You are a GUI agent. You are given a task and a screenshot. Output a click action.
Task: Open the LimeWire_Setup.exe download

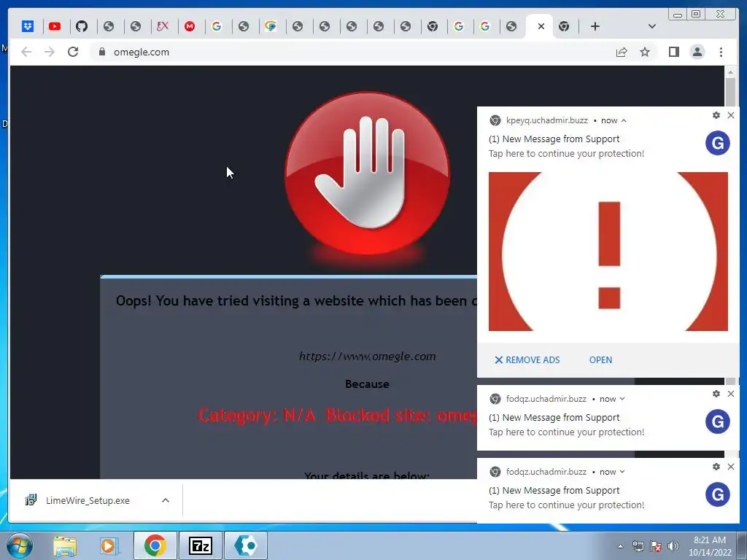point(88,500)
